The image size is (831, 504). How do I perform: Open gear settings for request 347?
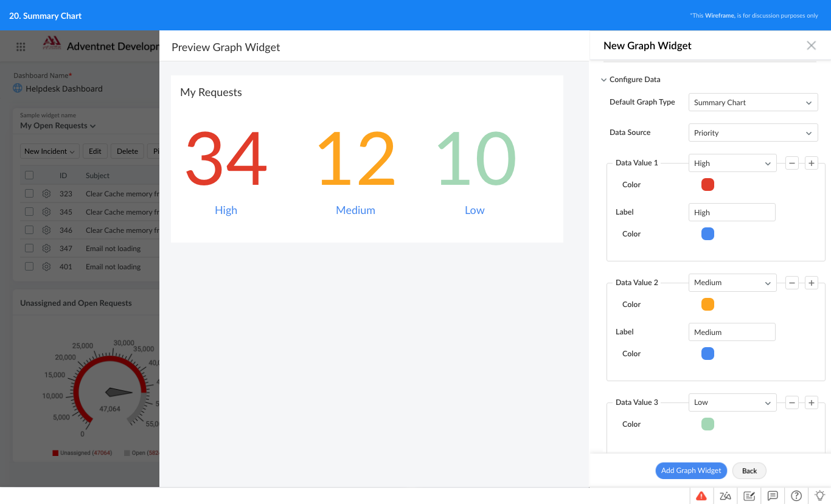point(46,248)
